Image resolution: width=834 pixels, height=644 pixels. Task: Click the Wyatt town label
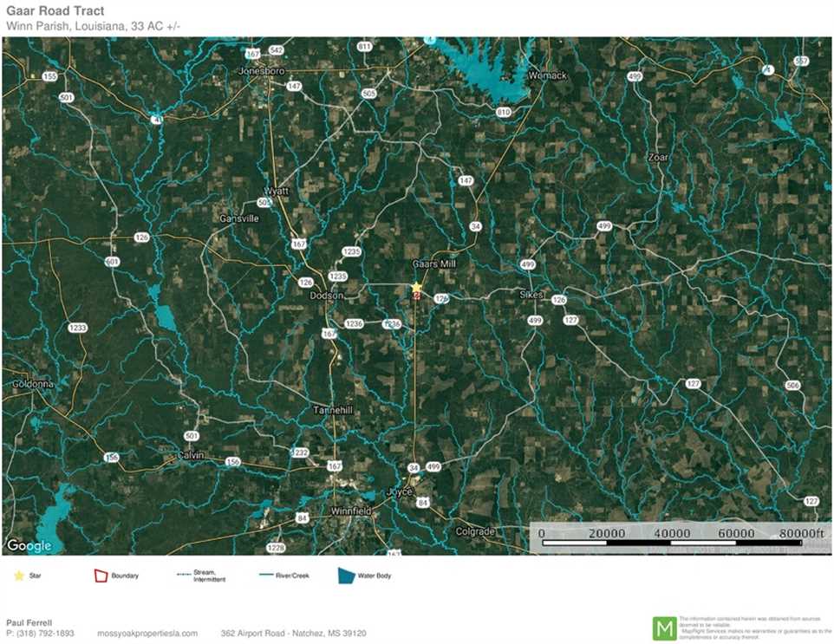tap(277, 191)
